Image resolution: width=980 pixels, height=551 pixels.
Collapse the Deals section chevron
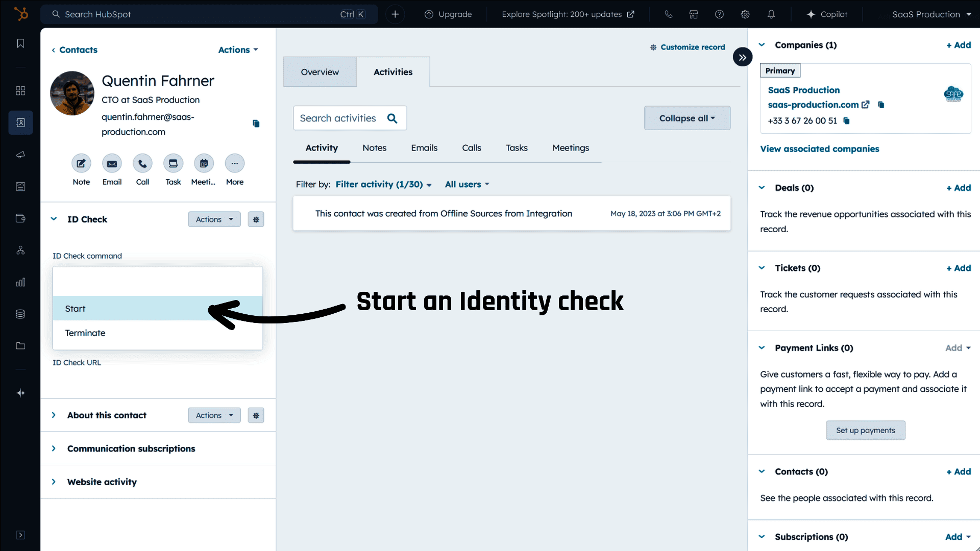point(762,188)
